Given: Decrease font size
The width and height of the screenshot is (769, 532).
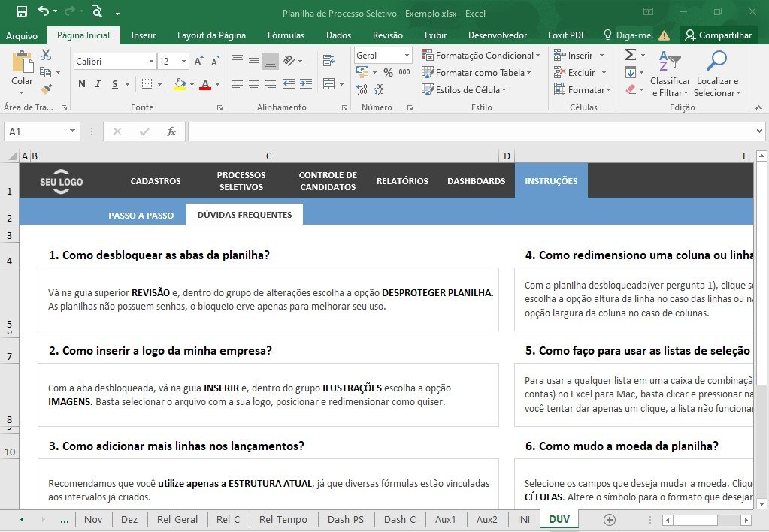Looking at the screenshot, I should point(215,62).
